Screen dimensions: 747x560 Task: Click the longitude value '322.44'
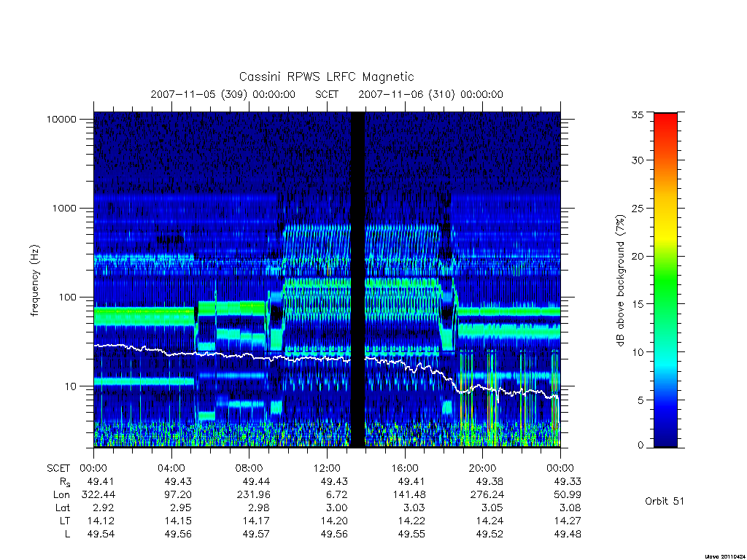tap(98, 495)
